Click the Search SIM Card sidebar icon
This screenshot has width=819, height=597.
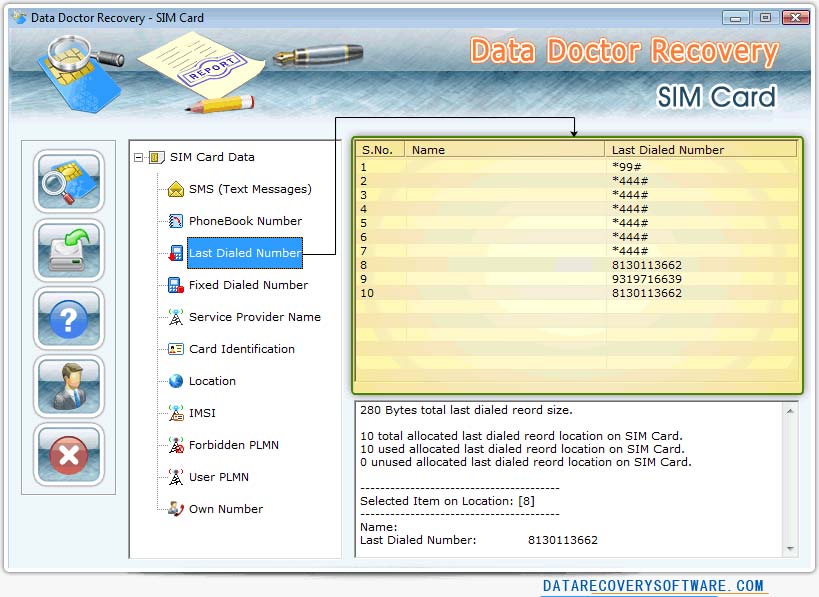click(68, 181)
